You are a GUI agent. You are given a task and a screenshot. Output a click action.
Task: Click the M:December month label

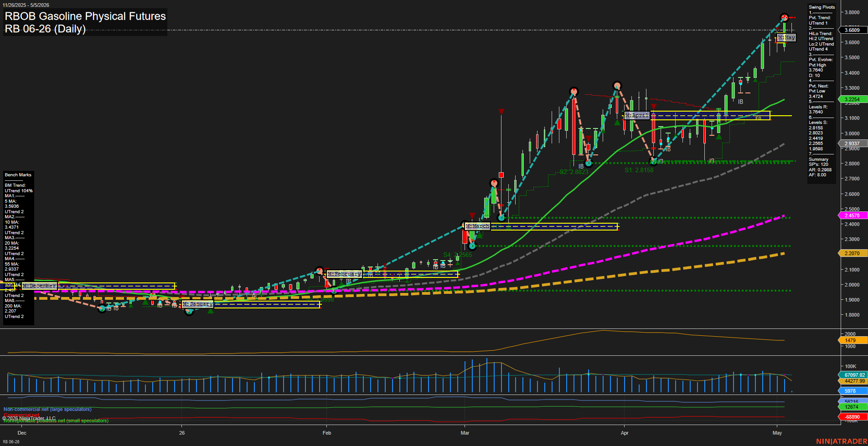pyautogui.click(x=40, y=286)
